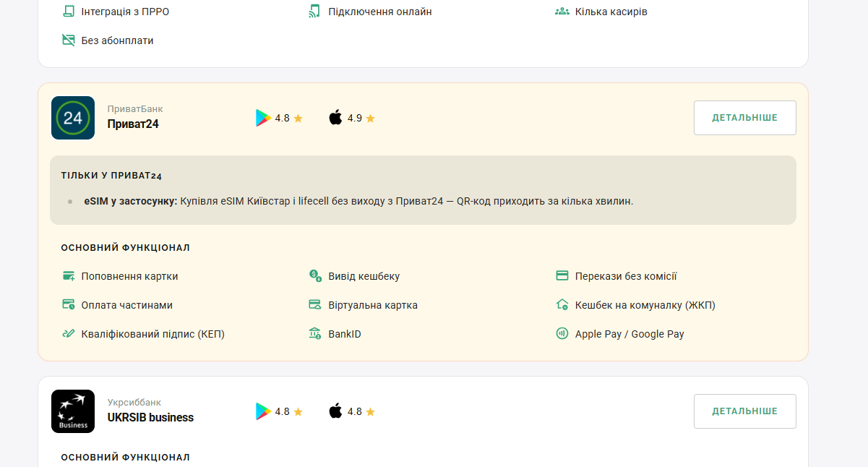Click the Apple Pay / Google Pay icon
This screenshot has width=868, height=467.
click(x=562, y=334)
